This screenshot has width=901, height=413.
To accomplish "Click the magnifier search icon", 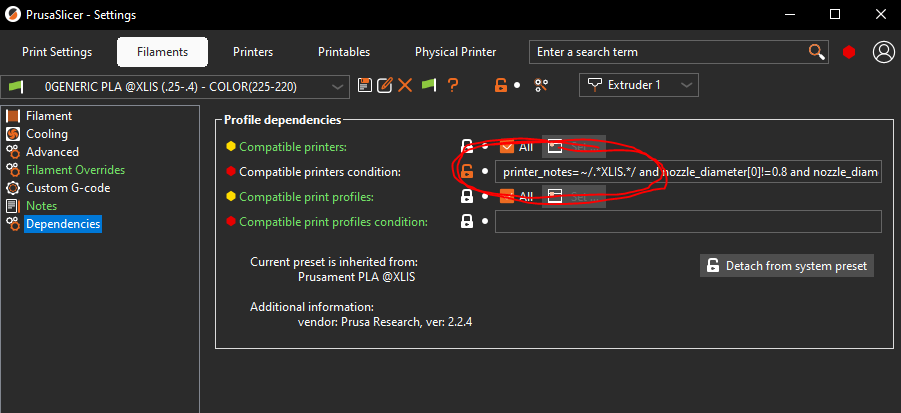I will click(817, 52).
